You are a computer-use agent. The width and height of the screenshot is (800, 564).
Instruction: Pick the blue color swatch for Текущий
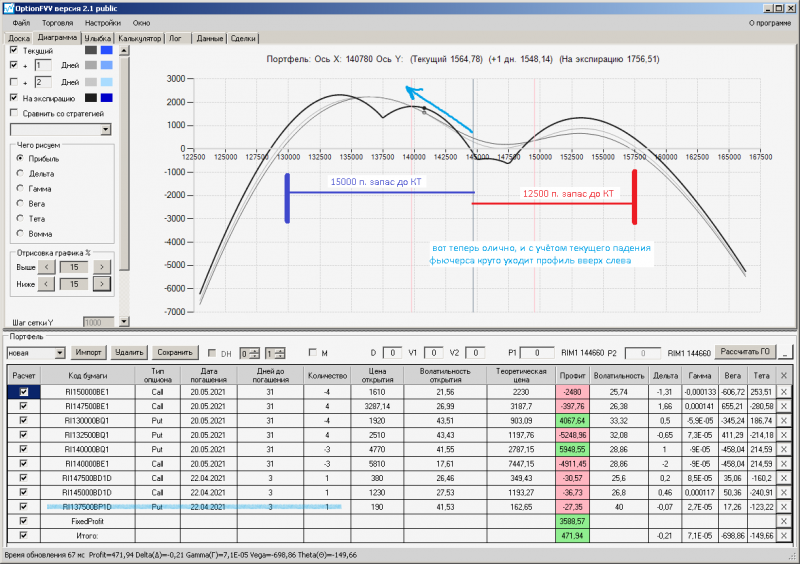(x=107, y=50)
